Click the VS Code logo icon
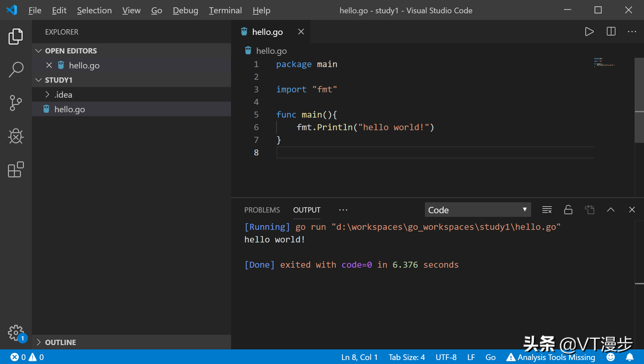The width and height of the screenshot is (644, 364). click(x=12, y=10)
